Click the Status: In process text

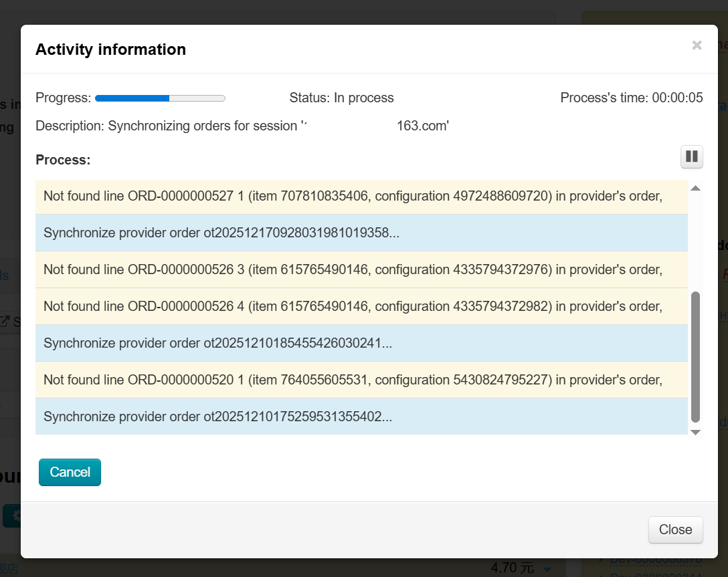pyautogui.click(x=341, y=98)
